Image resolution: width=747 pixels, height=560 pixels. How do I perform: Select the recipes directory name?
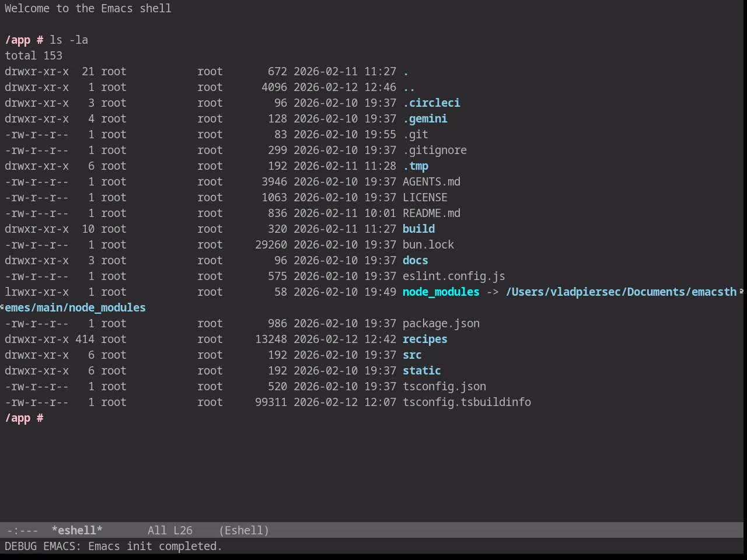(425, 339)
